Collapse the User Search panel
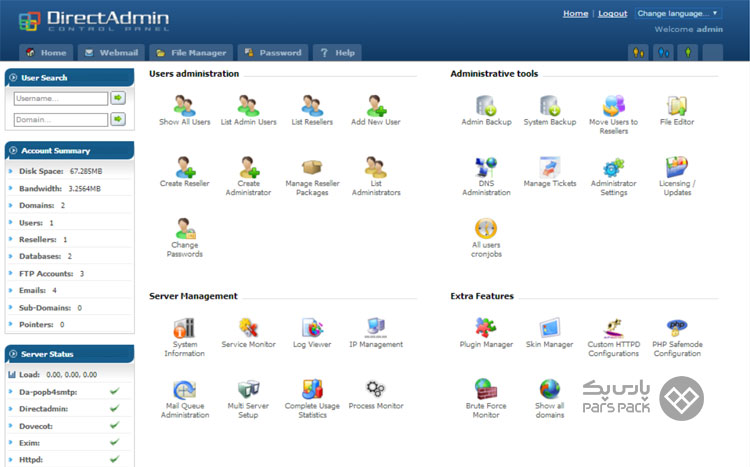Screen dimensions: 750x467 tap(13, 78)
